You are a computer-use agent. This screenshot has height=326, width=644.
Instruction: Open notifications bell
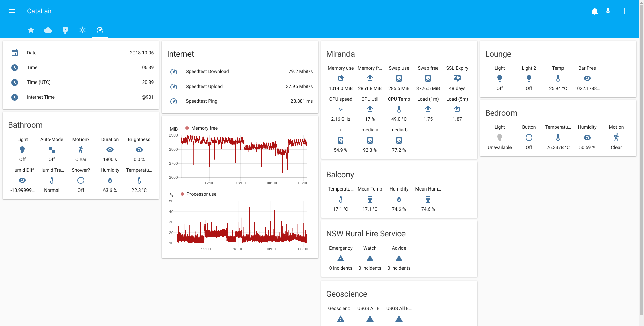point(595,11)
